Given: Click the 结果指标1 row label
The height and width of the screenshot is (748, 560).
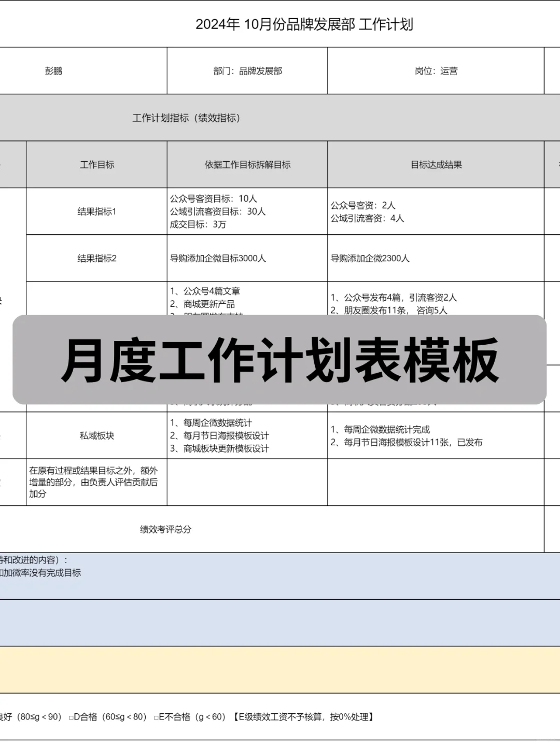Looking at the screenshot, I should (96, 211).
